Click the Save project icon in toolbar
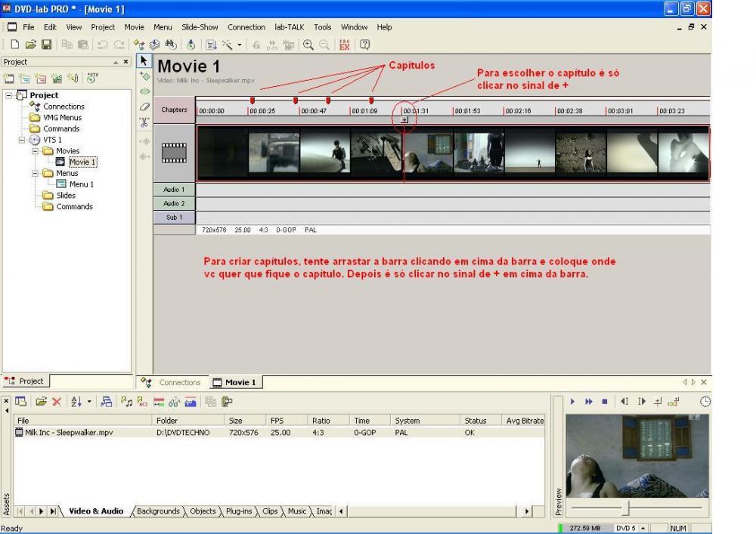Viewport: 756px width, 534px height. 47,45
